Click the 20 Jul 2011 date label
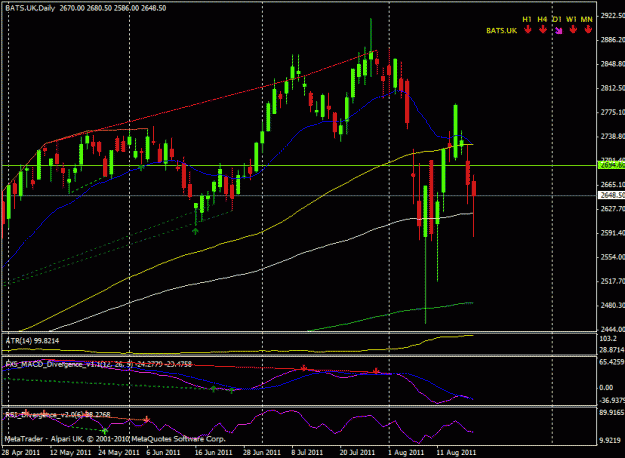 pos(357,452)
